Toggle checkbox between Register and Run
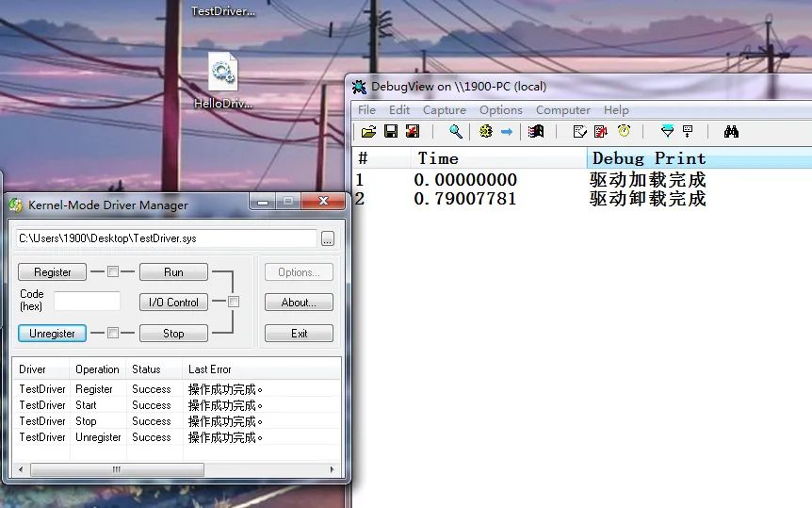The width and height of the screenshot is (812, 508). coord(113,271)
